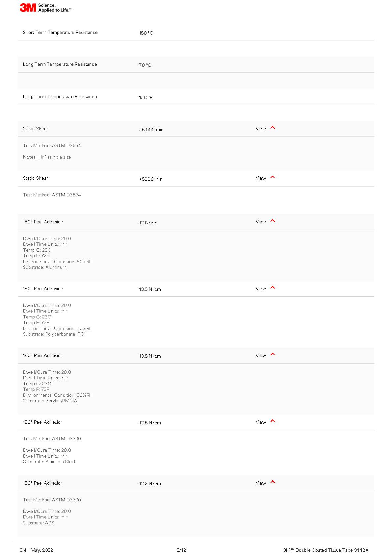Viewport: 392px width, 554px height.
Task: Collapse the 13 N/cm Peel Adhesion chevron
Action: pyautogui.click(x=273, y=221)
